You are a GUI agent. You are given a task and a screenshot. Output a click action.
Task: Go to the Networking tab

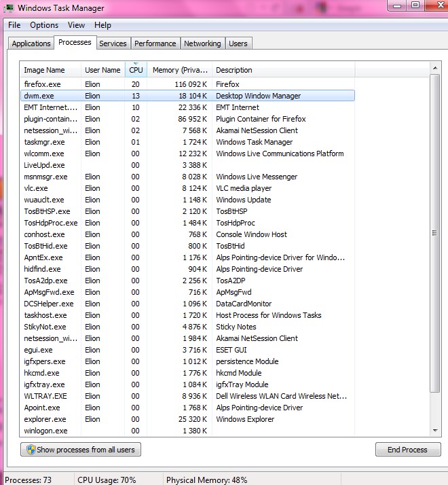click(x=202, y=43)
